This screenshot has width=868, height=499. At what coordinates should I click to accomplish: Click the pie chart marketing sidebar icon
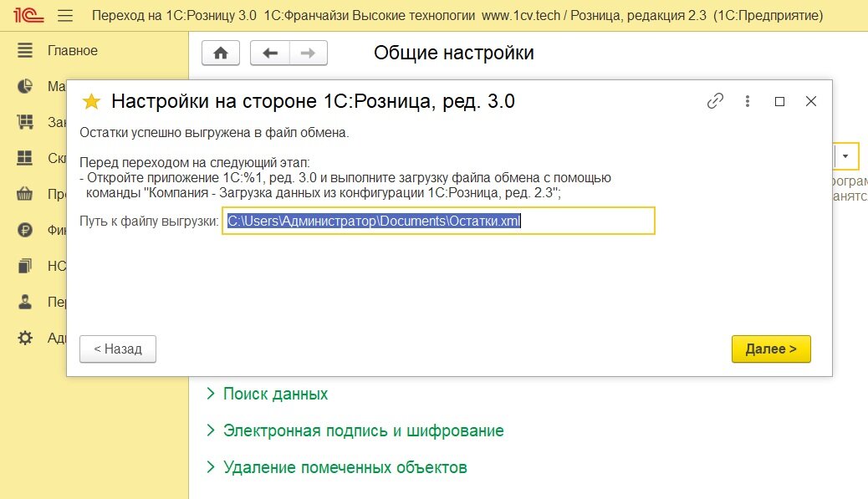[x=25, y=86]
